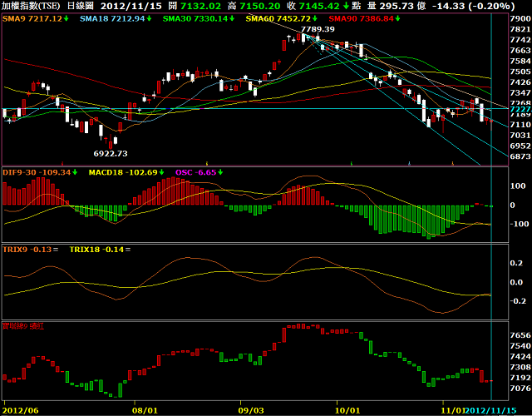Click the green down arrow after SMA30

click(x=232, y=18)
